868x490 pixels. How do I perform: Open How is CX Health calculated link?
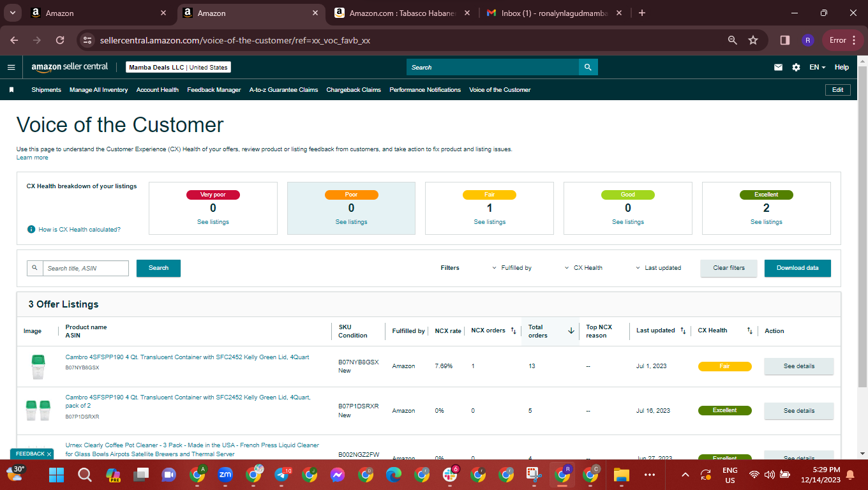click(80, 229)
